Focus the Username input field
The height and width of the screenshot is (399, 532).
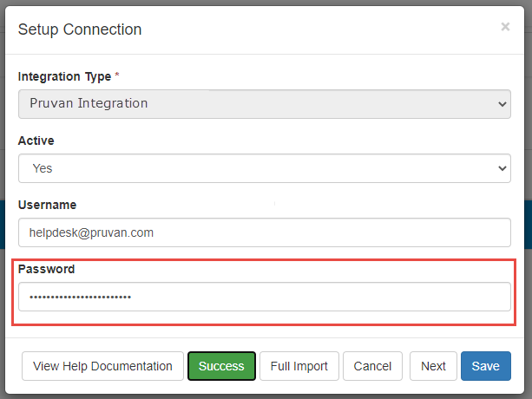[x=264, y=232]
